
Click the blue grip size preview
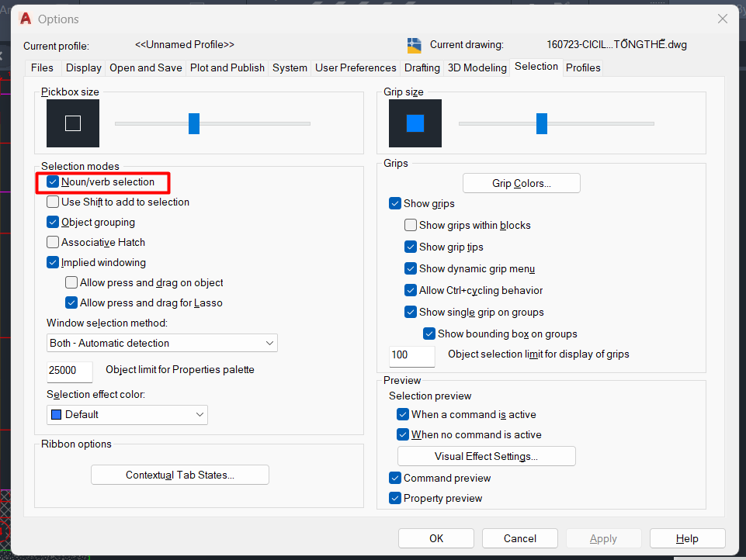(415, 123)
